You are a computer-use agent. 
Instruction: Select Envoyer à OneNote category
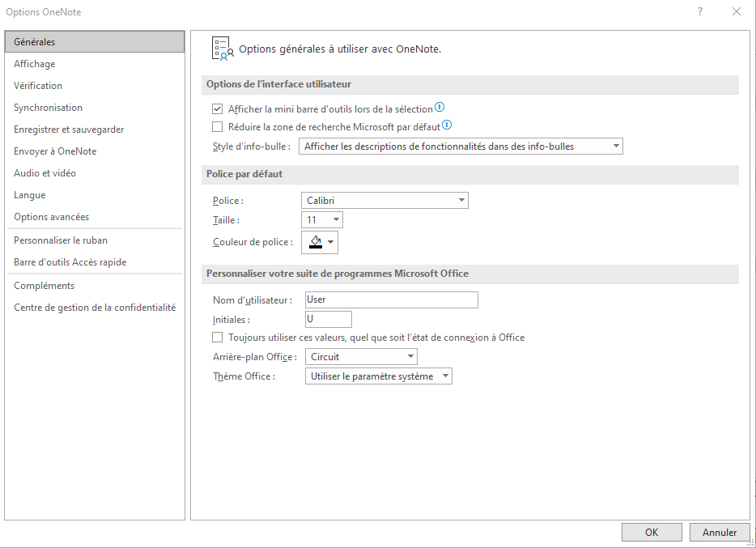point(95,151)
